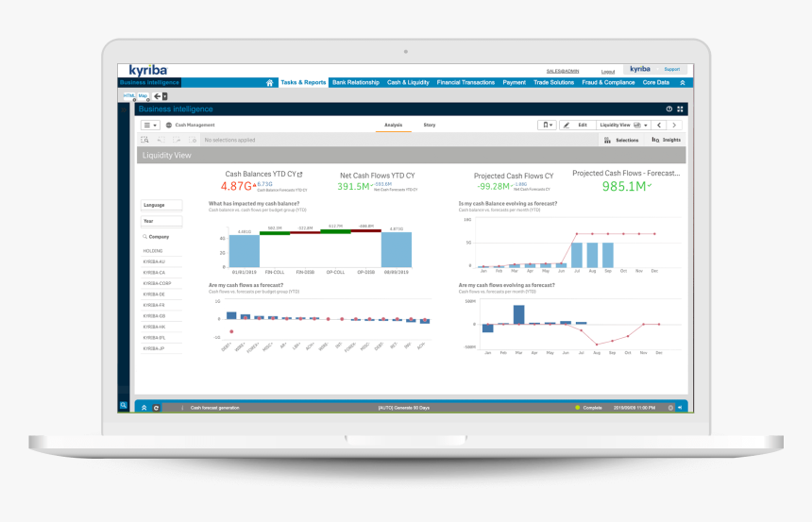Open the help icon in Business Intelligence header
The height and width of the screenshot is (522, 812).
tap(669, 109)
